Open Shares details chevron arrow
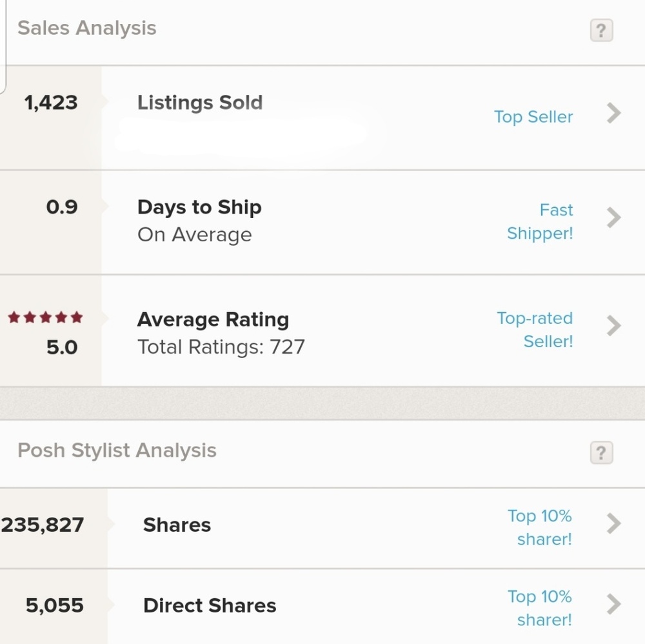 614,524
